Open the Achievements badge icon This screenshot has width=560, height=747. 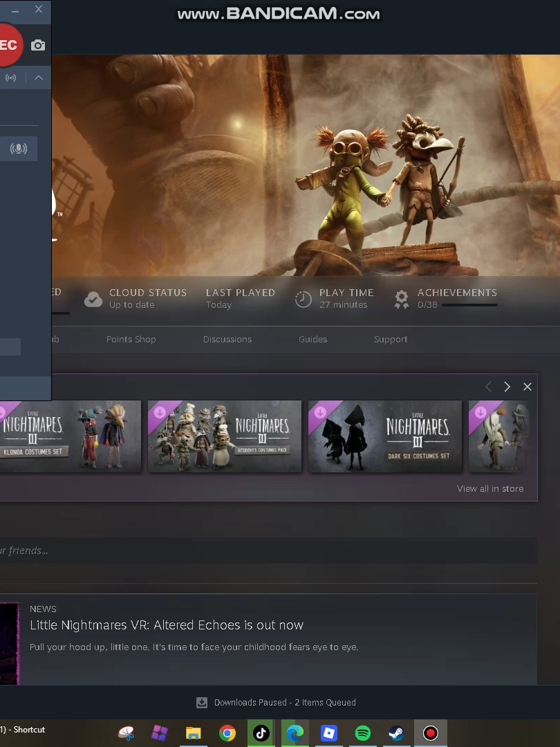click(402, 299)
